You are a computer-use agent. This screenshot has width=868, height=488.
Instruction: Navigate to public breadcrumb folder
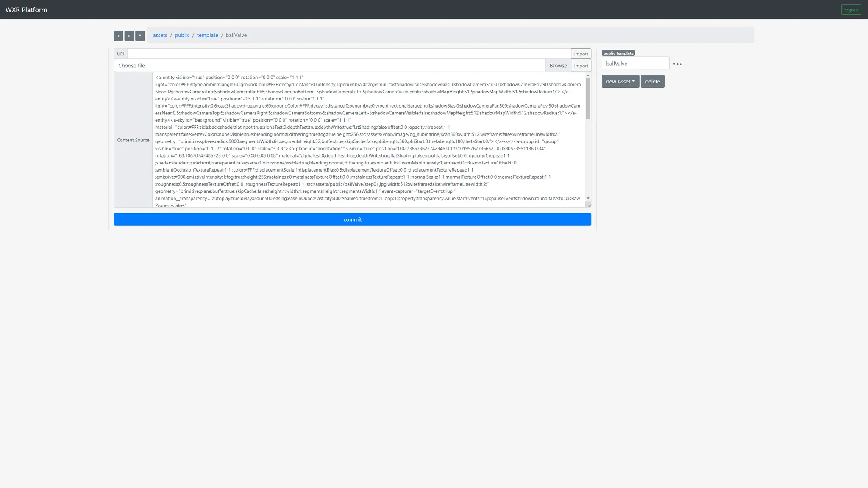[x=182, y=35]
